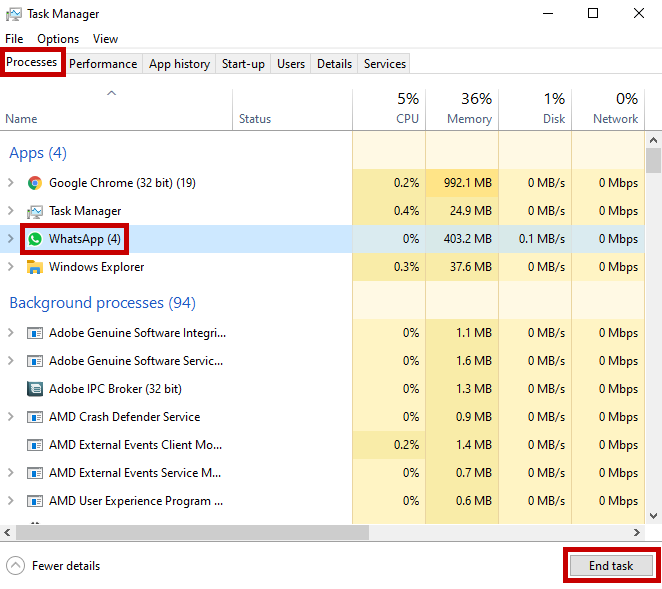
Task: Click the AMD External Events Client icon
Action: (35, 445)
